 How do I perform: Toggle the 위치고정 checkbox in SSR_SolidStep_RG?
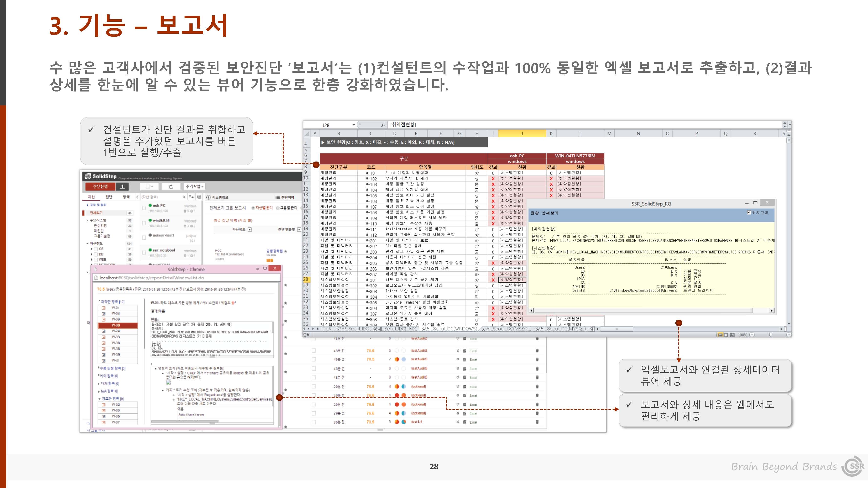click(749, 213)
